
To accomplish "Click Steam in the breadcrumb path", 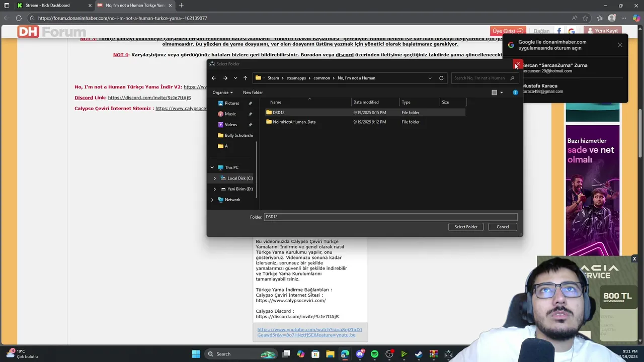I will (x=273, y=78).
